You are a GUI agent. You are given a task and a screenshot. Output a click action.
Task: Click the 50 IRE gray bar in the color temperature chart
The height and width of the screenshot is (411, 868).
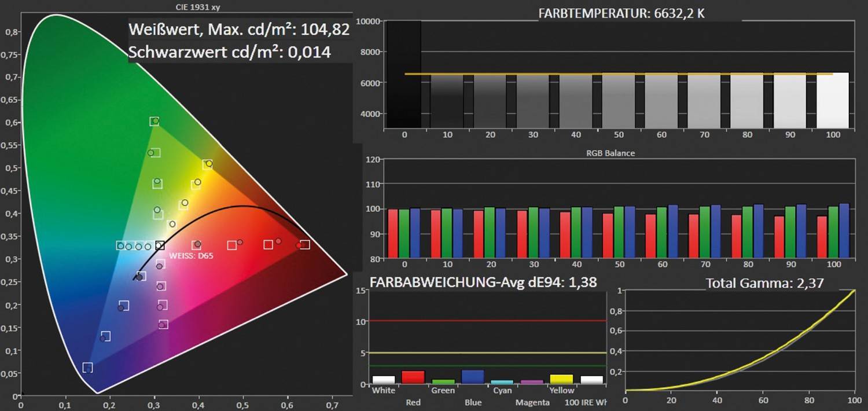(618, 101)
